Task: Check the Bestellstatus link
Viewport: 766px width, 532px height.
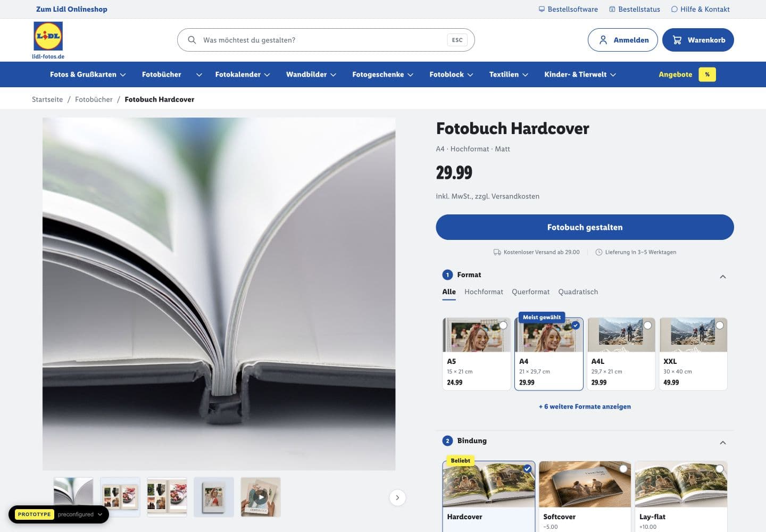Action: (x=635, y=9)
